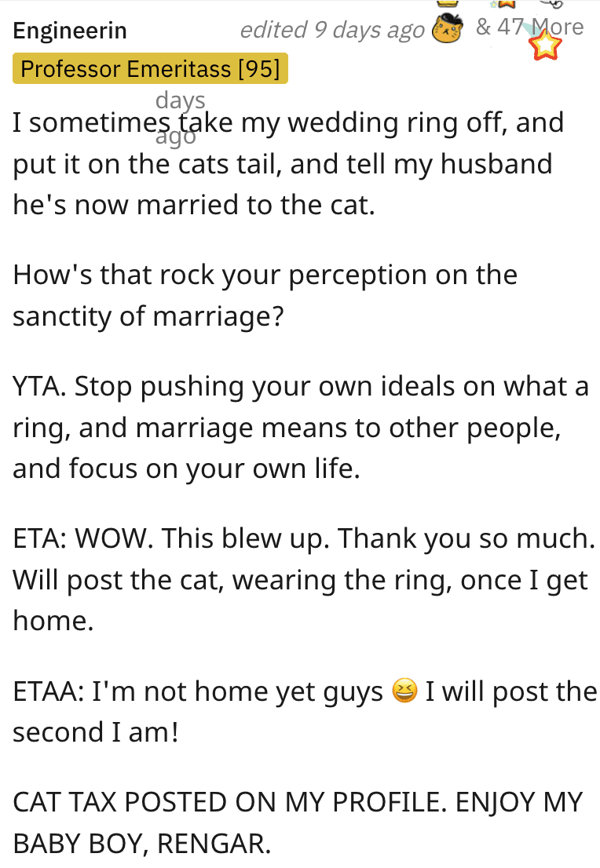Open the Engineerin user profile
The height and width of the screenshot is (868, 600).
70,31
